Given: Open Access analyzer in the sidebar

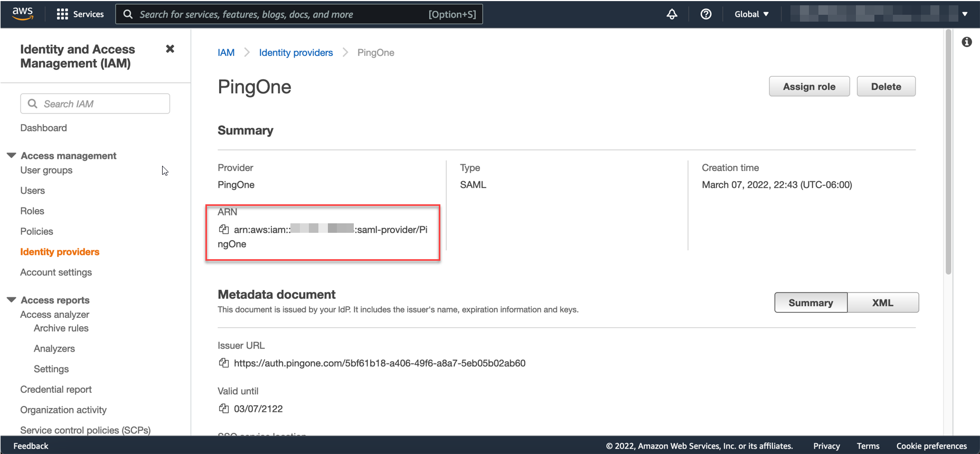Looking at the screenshot, I should point(55,314).
